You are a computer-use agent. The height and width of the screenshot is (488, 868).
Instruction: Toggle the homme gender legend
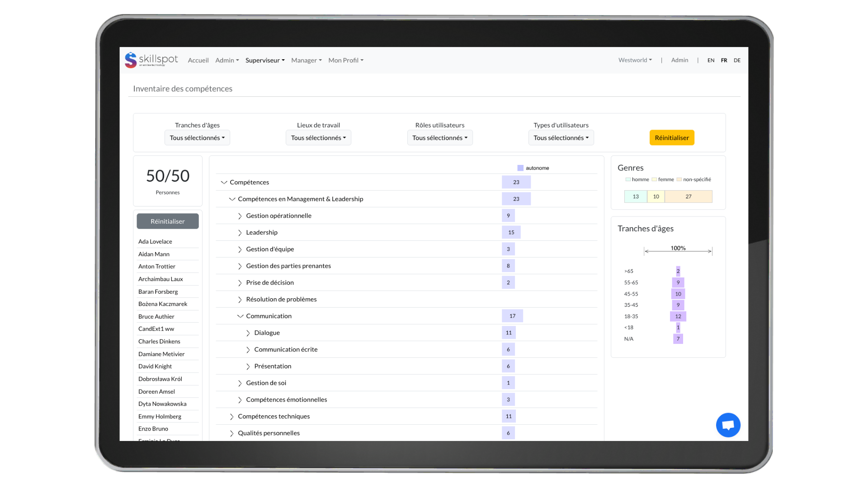637,179
